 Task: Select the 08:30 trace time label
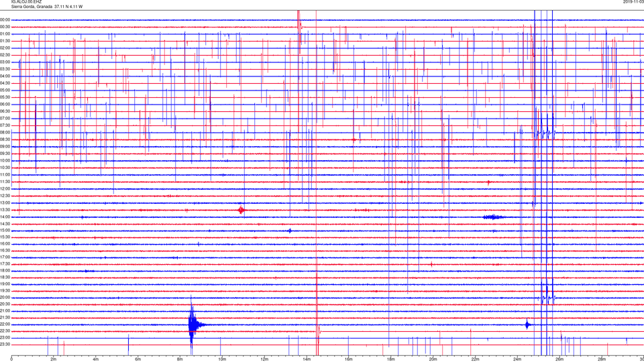pos(5,139)
